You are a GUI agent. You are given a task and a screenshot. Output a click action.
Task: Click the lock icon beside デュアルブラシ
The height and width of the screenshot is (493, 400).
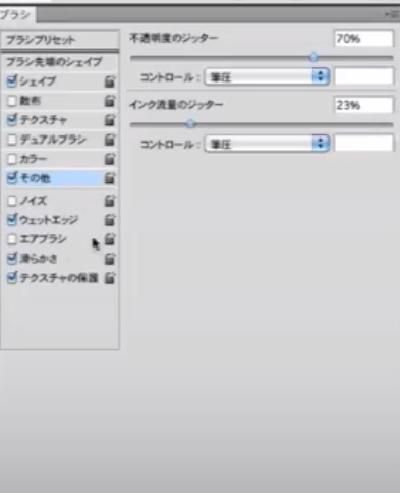110,140
